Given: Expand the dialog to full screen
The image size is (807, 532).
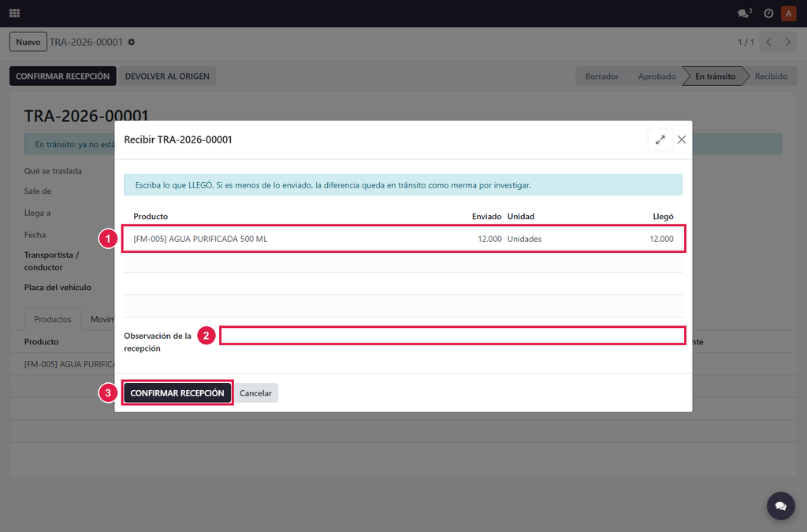Looking at the screenshot, I should pyautogui.click(x=660, y=140).
